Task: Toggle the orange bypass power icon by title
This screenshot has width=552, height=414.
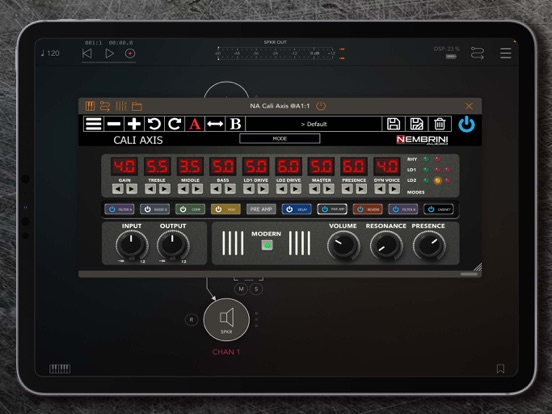Action: pos(321,106)
